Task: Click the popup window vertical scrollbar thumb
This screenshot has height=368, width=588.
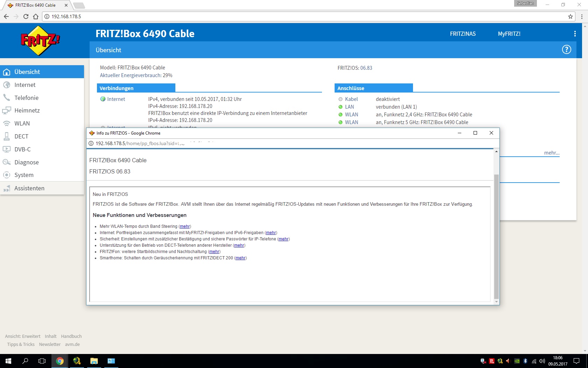Action: pos(496,236)
